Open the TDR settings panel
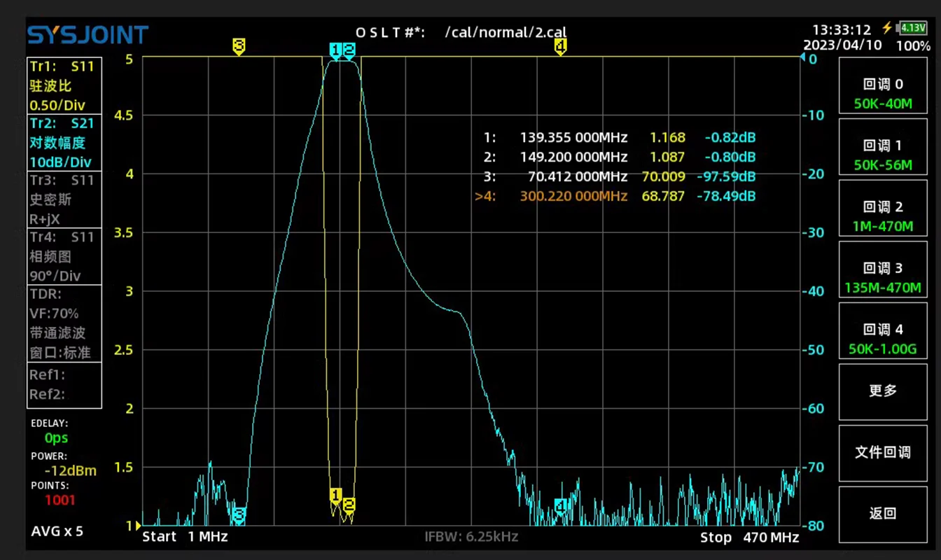The image size is (941, 560). pyautogui.click(x=64, y=323)
